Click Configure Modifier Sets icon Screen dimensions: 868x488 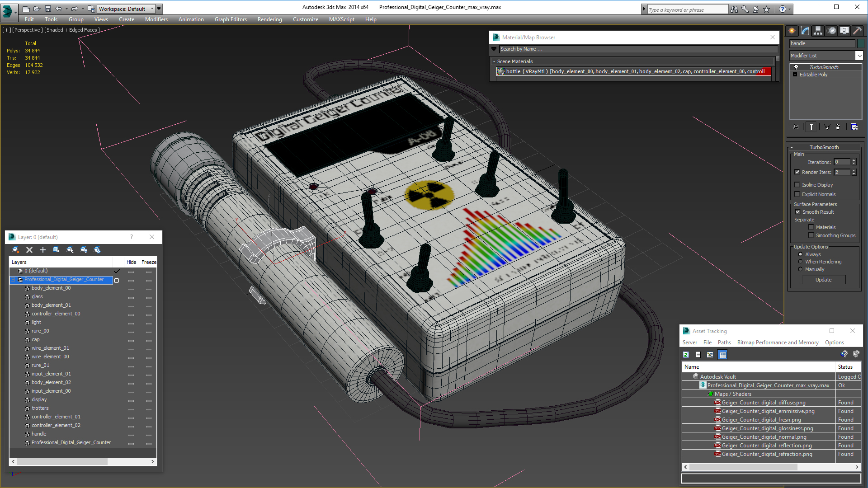coord(854,127)
